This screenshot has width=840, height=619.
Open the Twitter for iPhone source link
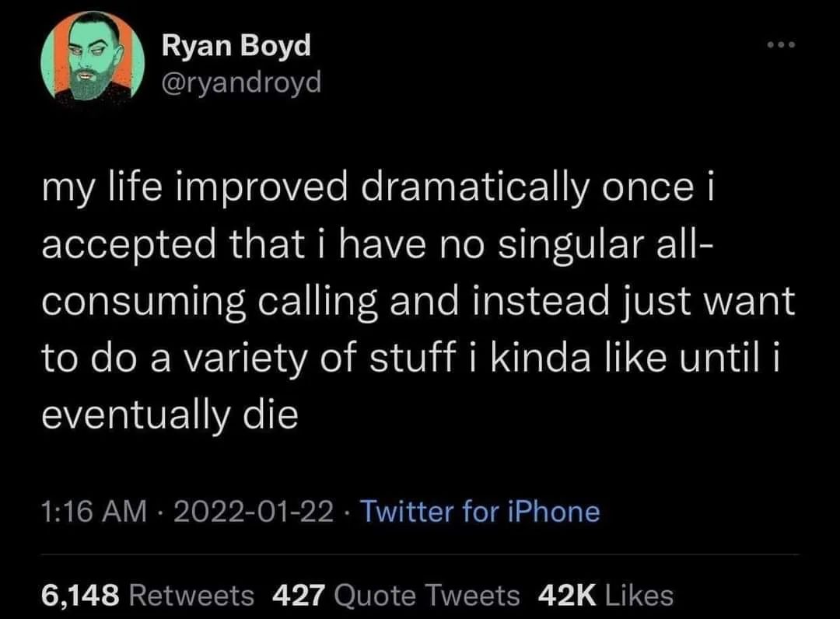click(x=479, y=512)
